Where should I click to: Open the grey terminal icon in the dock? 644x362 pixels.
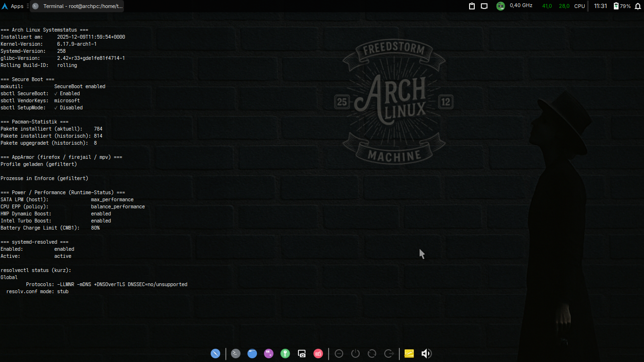point(235,354)
